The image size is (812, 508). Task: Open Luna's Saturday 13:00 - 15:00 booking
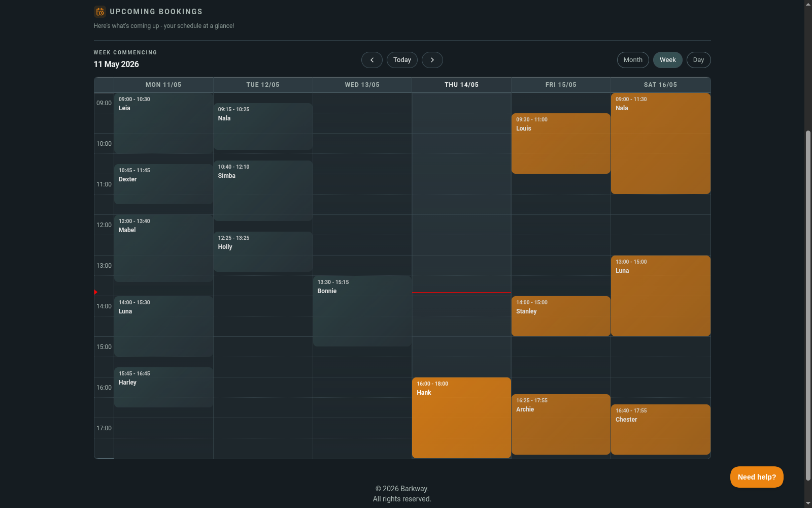click(x=660, y=296)
